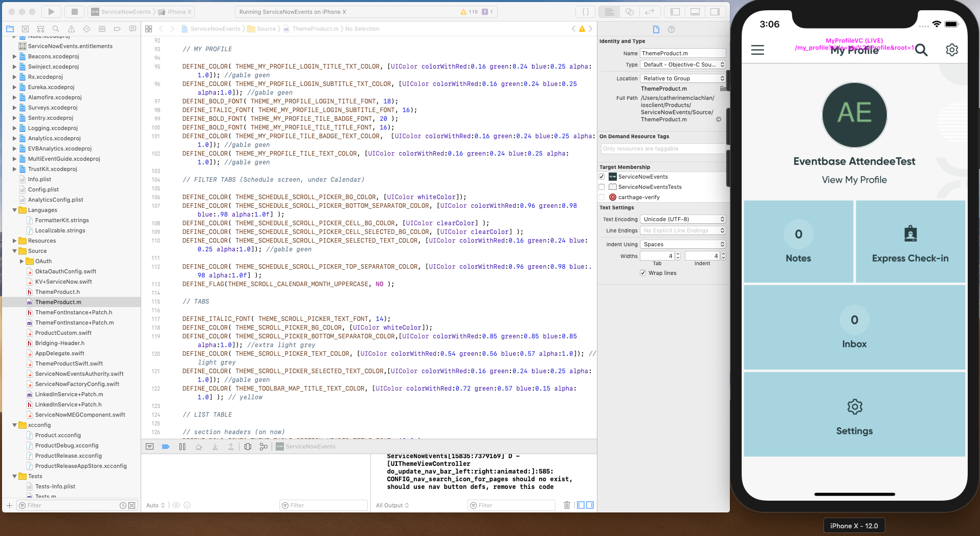The width and height of the screenshot is (980, 536).
Task: Switch to the Version editor arrows
Action: pos(650,11)
